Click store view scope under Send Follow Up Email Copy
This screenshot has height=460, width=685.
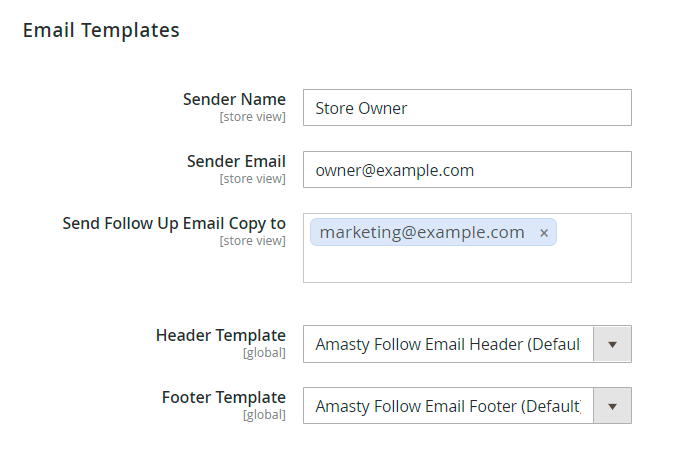click(253, 241)
